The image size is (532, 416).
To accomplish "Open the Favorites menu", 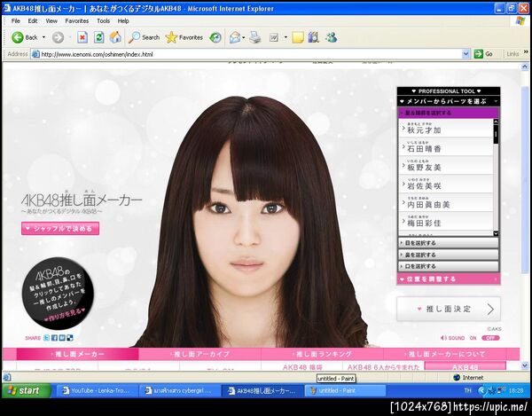I will pos(77,20).
